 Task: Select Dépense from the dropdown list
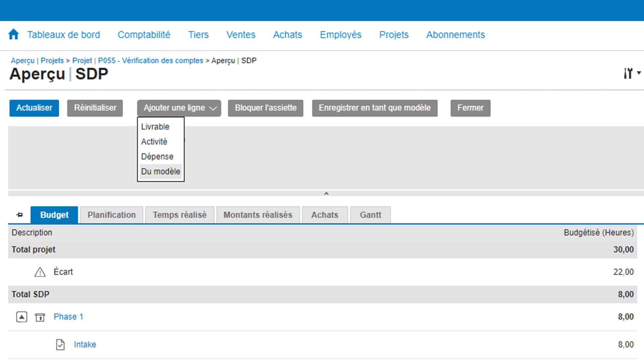click(157, 157)
